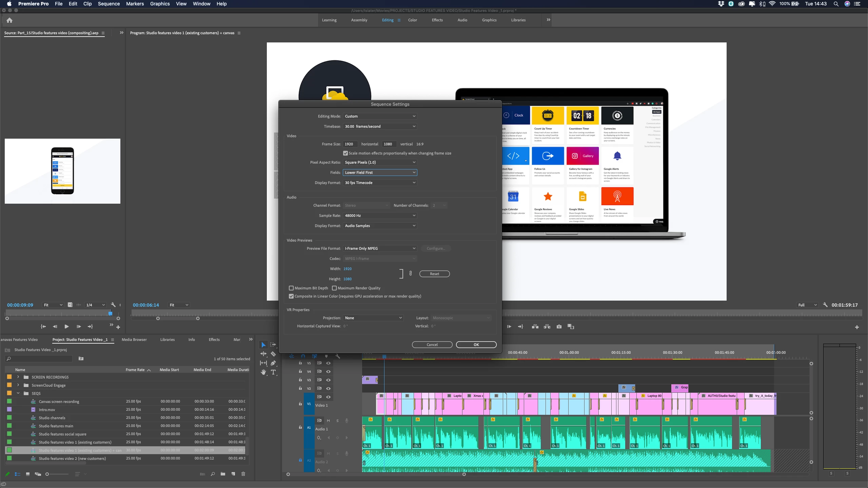Select the Hand tool
The height and width of the screenshot is (488, 868).
point(263,372)
